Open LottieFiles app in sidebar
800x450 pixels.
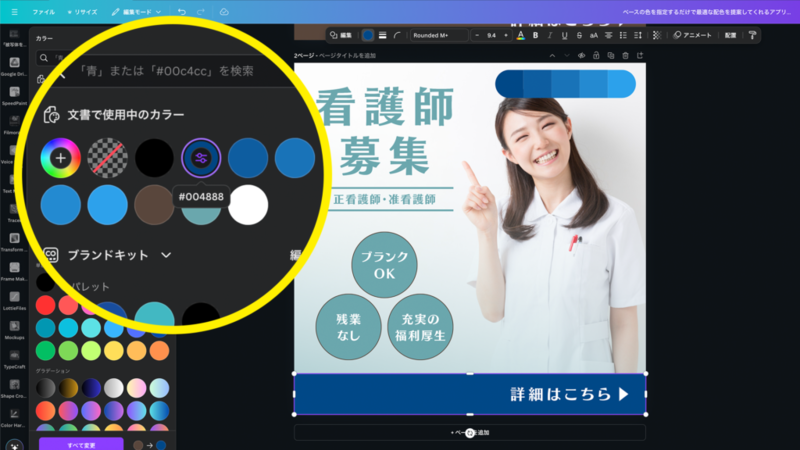point(14,300)
